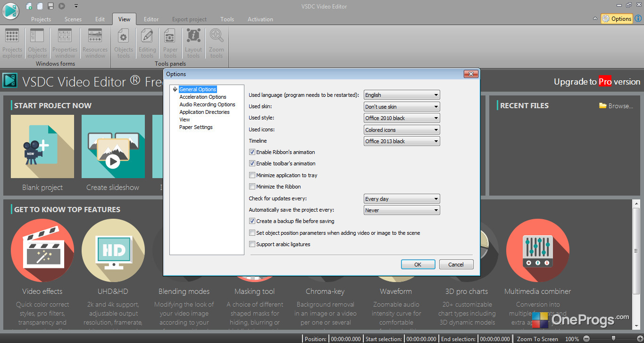
Task: Open the Used style dropdown
Action: tap(402, 118)
